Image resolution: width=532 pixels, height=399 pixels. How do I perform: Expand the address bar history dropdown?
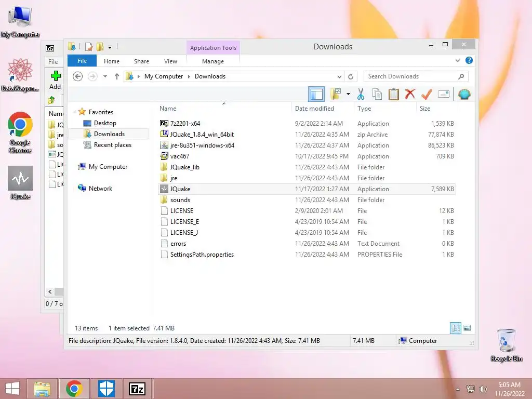pyautogui.click(x=339, y=77)
